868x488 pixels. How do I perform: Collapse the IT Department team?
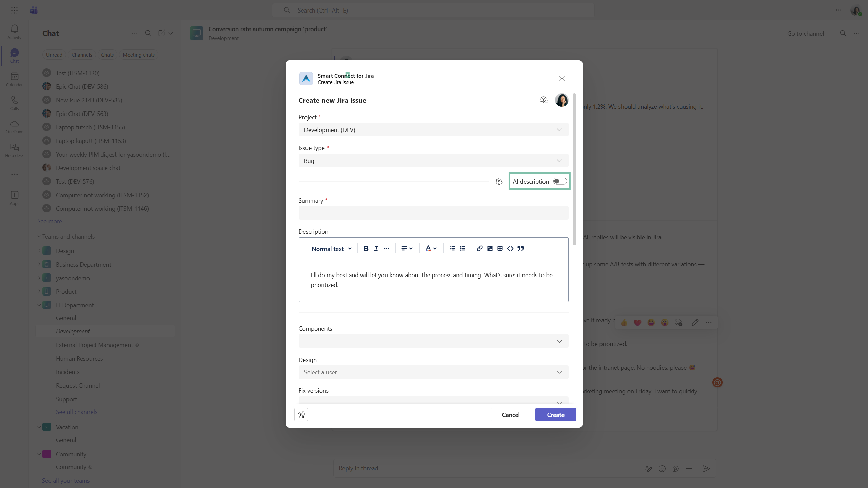click(x=39, y=305)
